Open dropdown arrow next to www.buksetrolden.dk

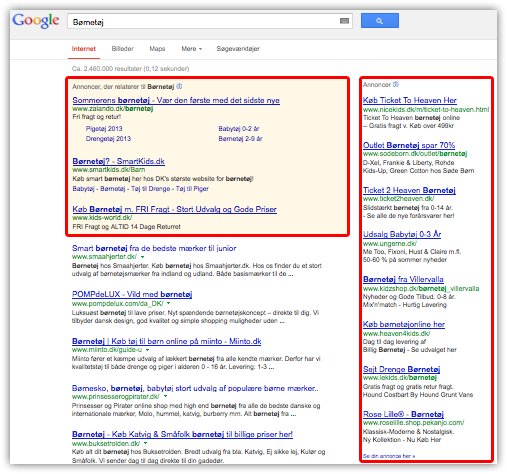[146, 443]
